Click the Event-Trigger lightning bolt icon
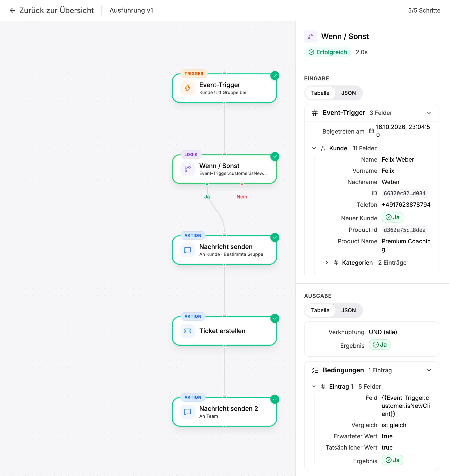 [188, 88]
